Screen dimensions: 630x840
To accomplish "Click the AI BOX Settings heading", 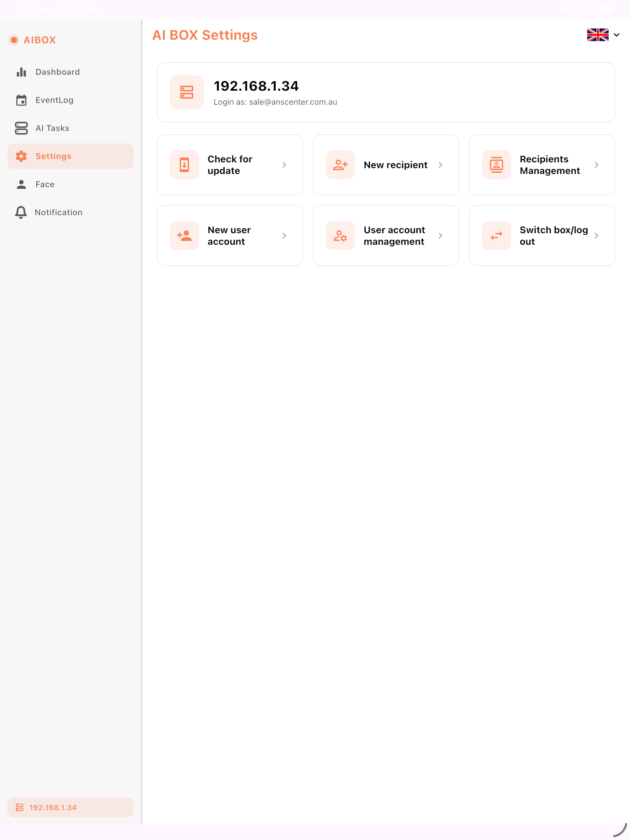I will [x=205, y=35].
